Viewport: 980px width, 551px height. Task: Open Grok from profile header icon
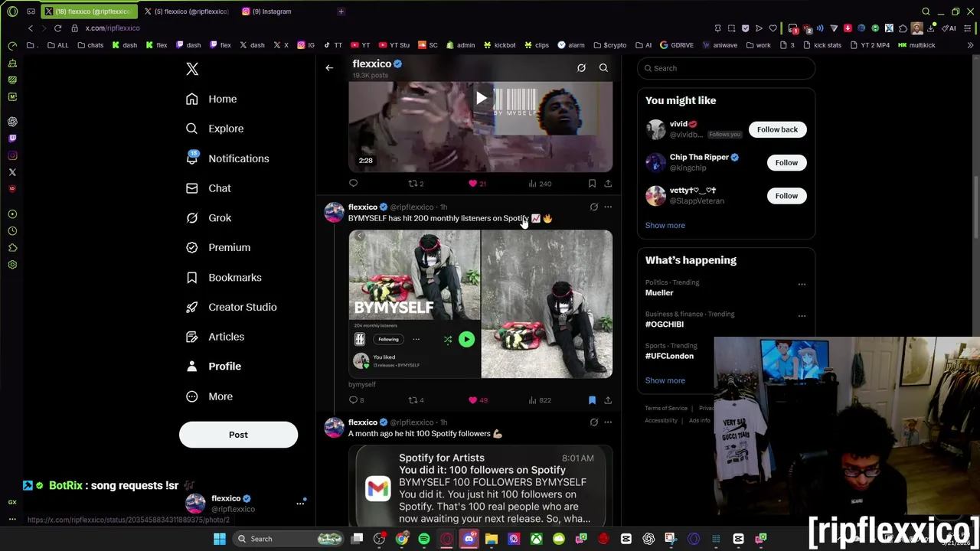click(581, 68)
